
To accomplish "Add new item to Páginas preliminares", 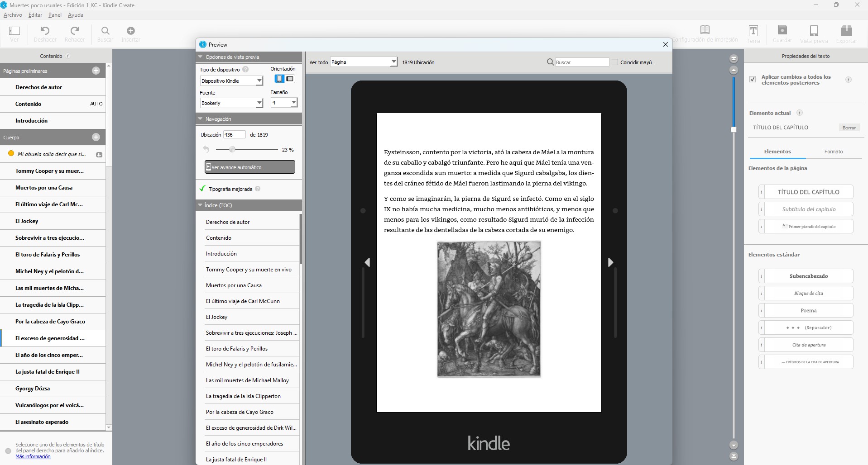I will click(96, 71).
